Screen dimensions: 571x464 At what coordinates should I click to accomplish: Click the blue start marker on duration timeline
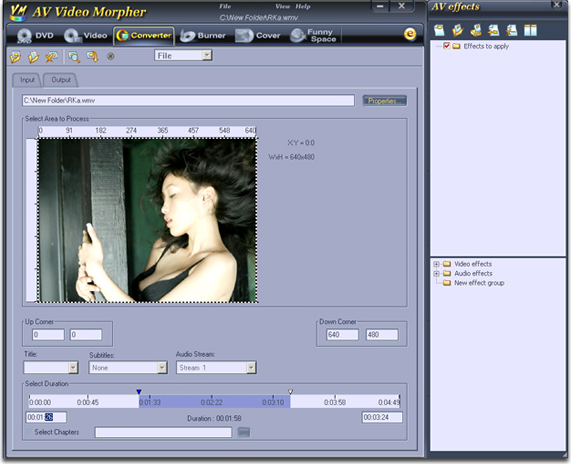tap(139, 392)
